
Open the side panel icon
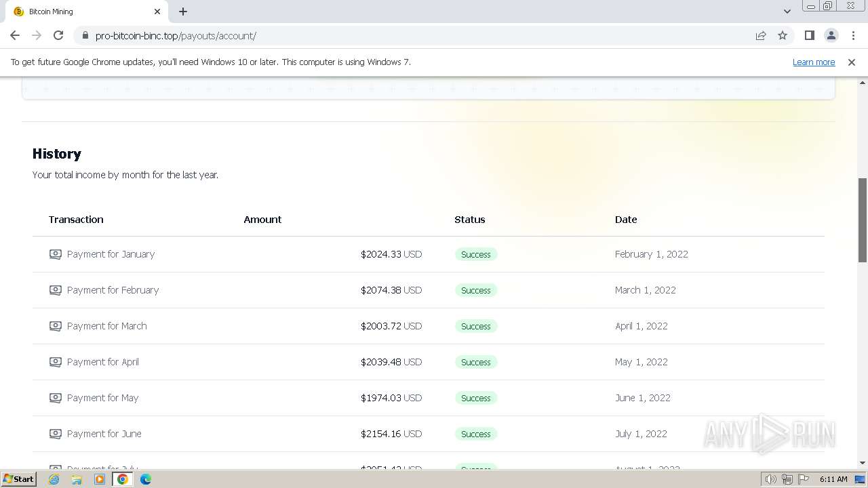[809, 35]
